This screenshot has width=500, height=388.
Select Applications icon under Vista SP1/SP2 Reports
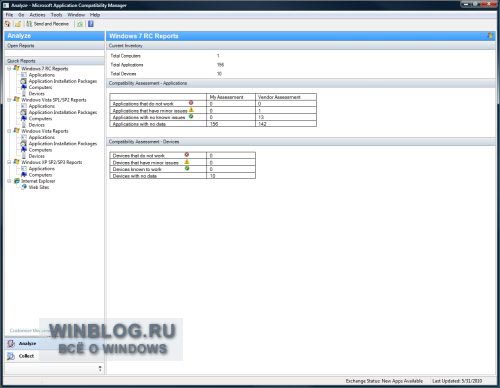24,106
